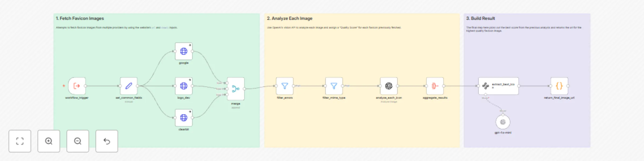Select the workflow_trigger node
644x161 pixels.
click(x=77, y=86)
